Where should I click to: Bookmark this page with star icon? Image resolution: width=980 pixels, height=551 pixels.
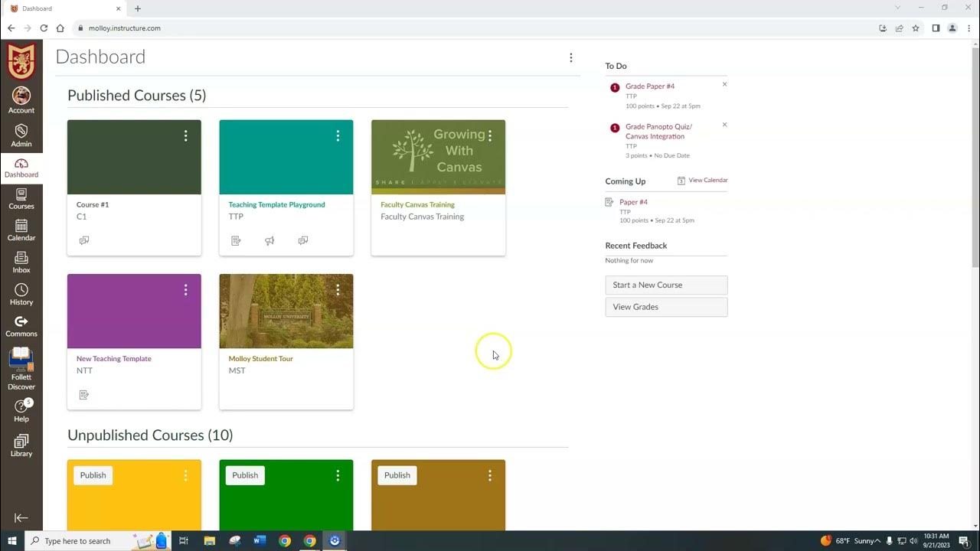point(916,28)
